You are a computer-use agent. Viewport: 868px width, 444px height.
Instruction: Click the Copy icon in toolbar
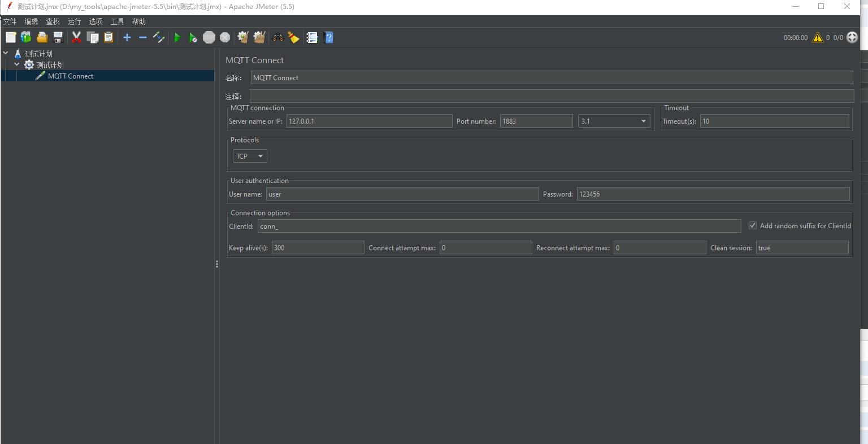93,37
